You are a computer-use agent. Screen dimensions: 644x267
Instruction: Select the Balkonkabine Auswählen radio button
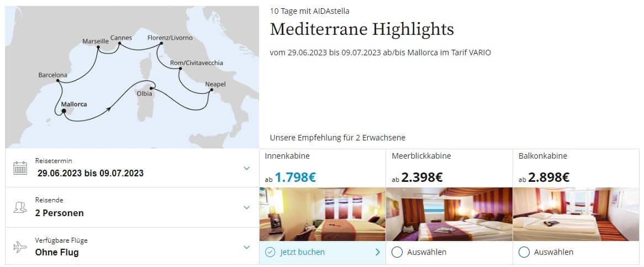point(524,252)
